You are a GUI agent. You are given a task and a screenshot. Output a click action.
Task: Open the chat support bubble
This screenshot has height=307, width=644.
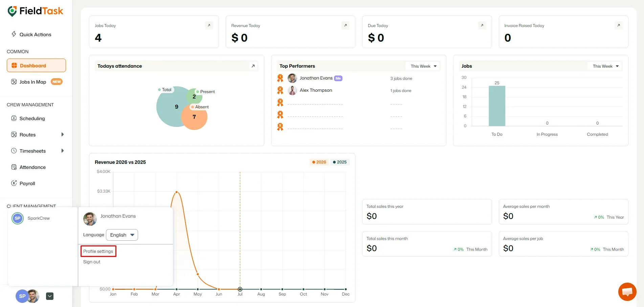pyautogui.click(x=627, y=291)
